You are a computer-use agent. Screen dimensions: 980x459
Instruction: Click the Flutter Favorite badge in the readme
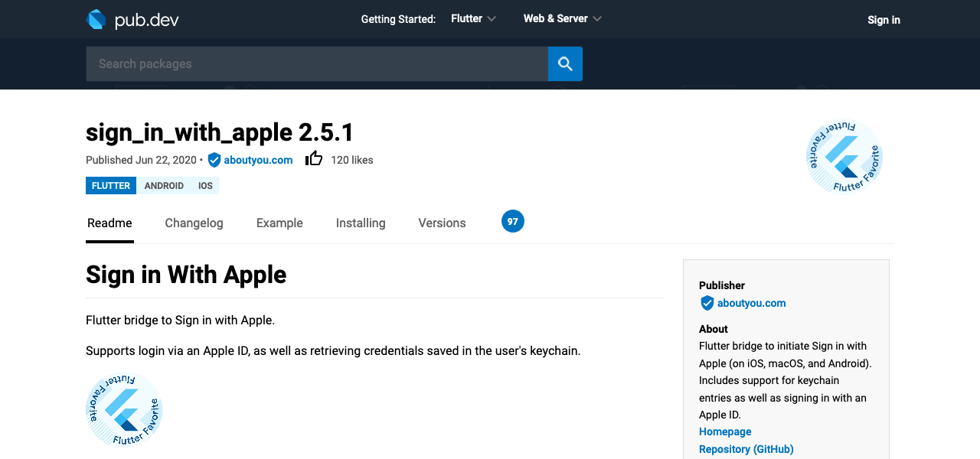[x=123, y=410]
